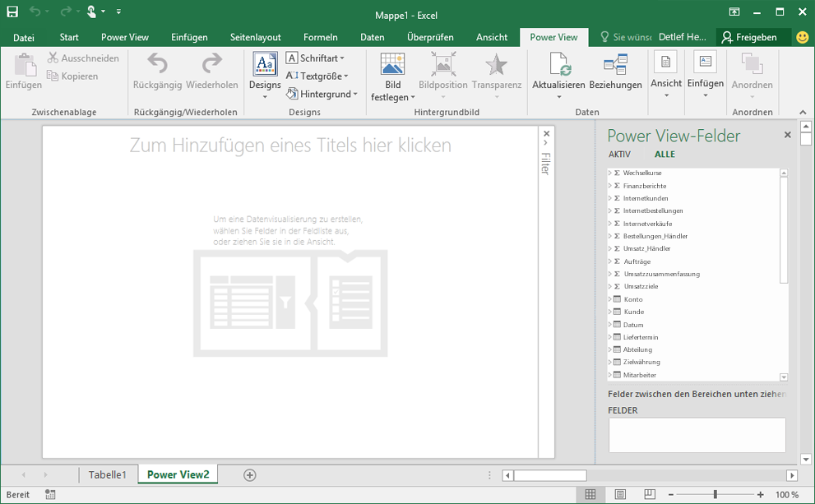This screenshot has width=815, height=504.
Task: Click Bild festlegen background image icon
Action: coord(392,66)
